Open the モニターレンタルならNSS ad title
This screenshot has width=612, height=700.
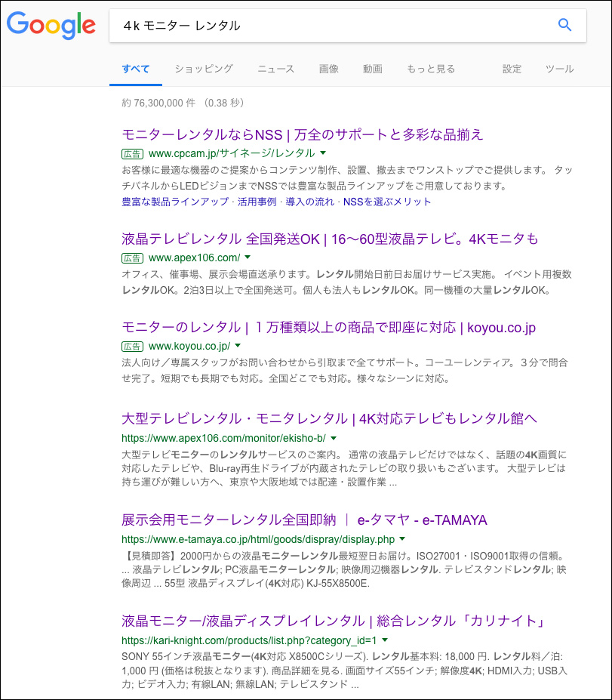(303, 134)
